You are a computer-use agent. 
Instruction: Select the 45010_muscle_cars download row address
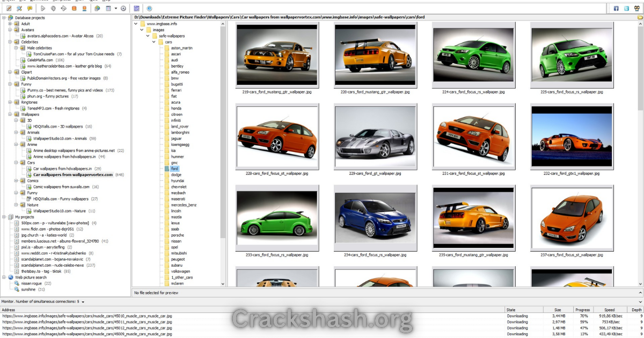pos(87,316)
